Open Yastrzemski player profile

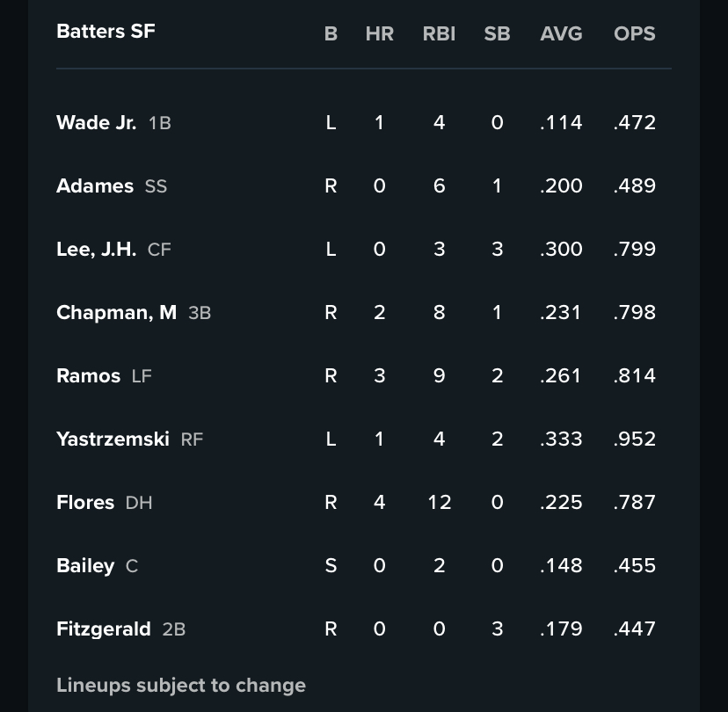coord(113,439)
